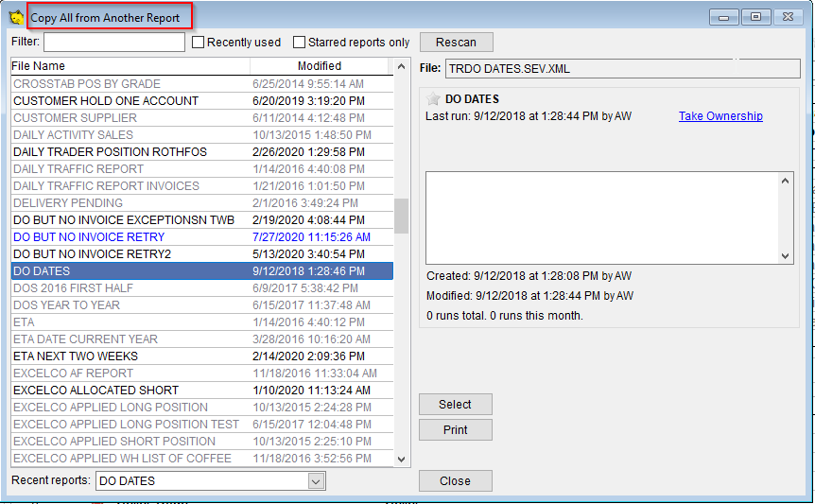The height and width of the screenshot is (504, 815).
Task: Select EXCELCO APPLIED LONG POSITION TEST row
Action: (x=202, y=424)
